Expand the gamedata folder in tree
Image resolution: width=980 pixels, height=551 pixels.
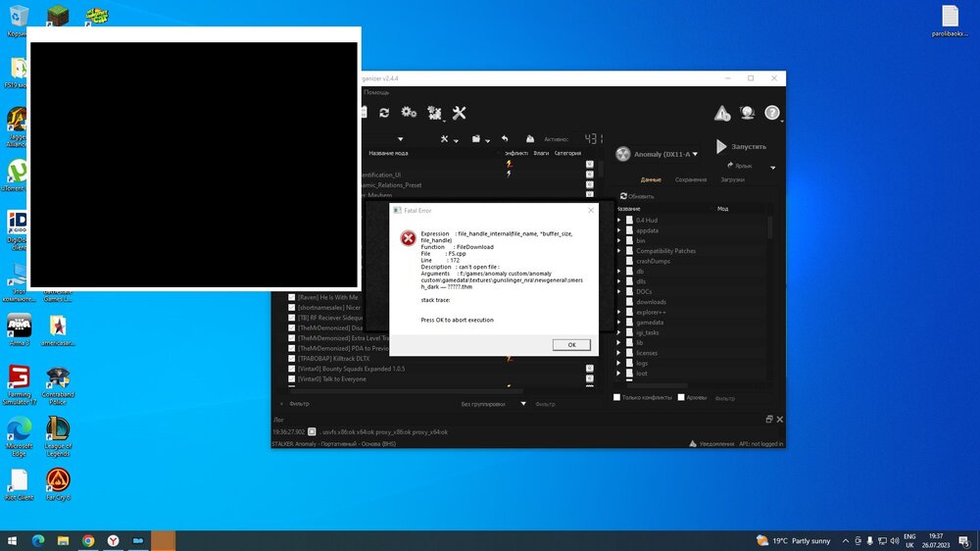pyautogui.click(x=619, y=322)
